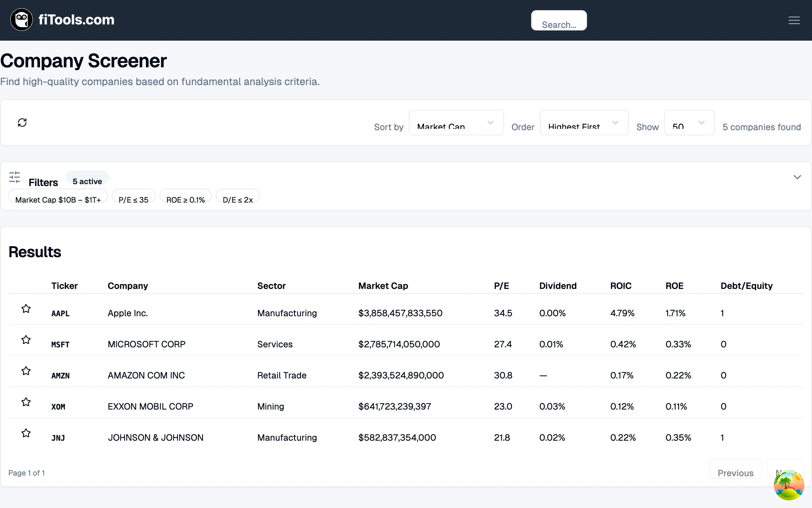The width and height of the screenshot is (812, 508).
Task: Sort by the ROIC column header
Action: pyautogui.click(x=621, y=285)
